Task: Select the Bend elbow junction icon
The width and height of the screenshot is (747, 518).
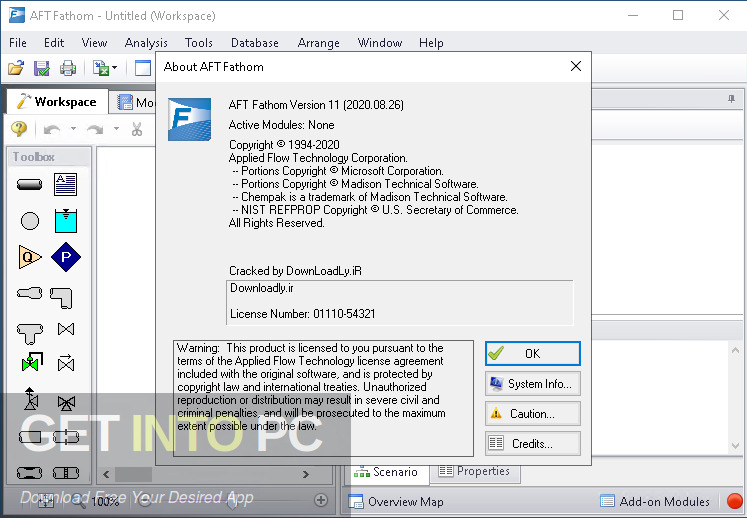Action: [x=61, y=298]
